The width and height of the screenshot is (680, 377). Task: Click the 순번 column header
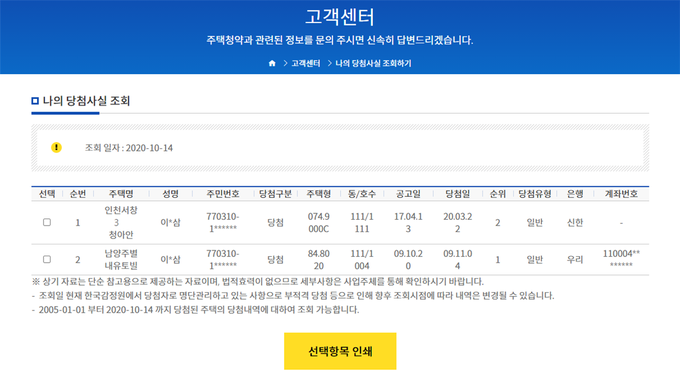78,194
